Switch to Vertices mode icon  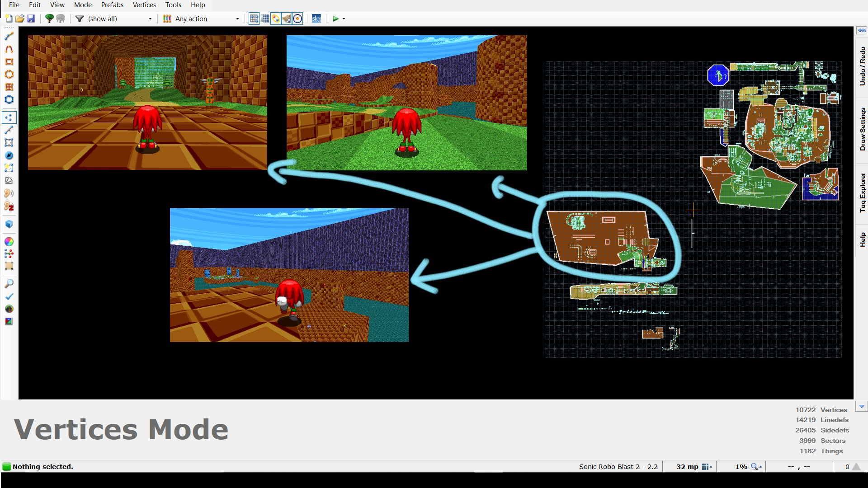(9, 117)
